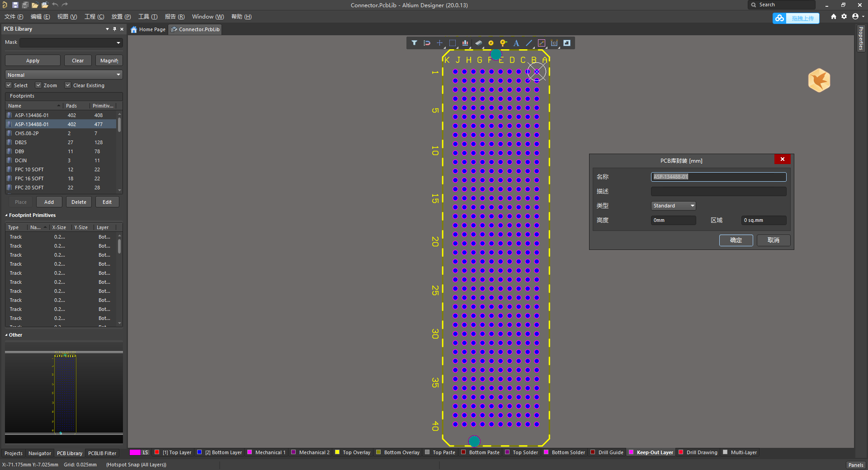
Task: Click the Delete footprint button
Action: pos(79,202)
